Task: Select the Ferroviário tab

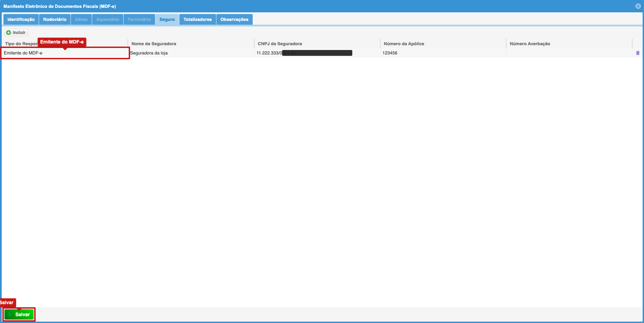Action: [139, 20]
